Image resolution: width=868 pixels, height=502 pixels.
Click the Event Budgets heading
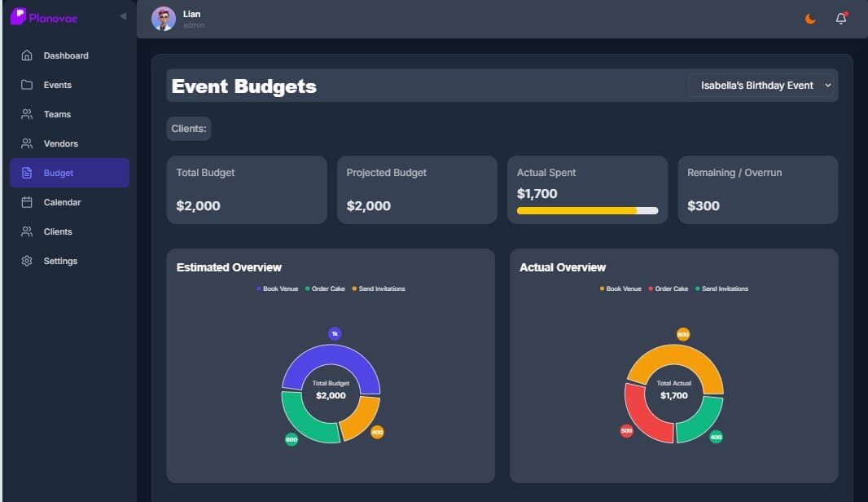point(243,86)
